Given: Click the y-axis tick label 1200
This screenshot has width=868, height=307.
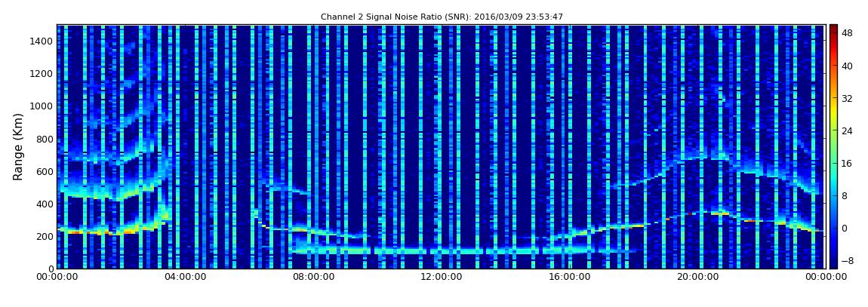Looking at the screenshot, I should click(42, 74).
